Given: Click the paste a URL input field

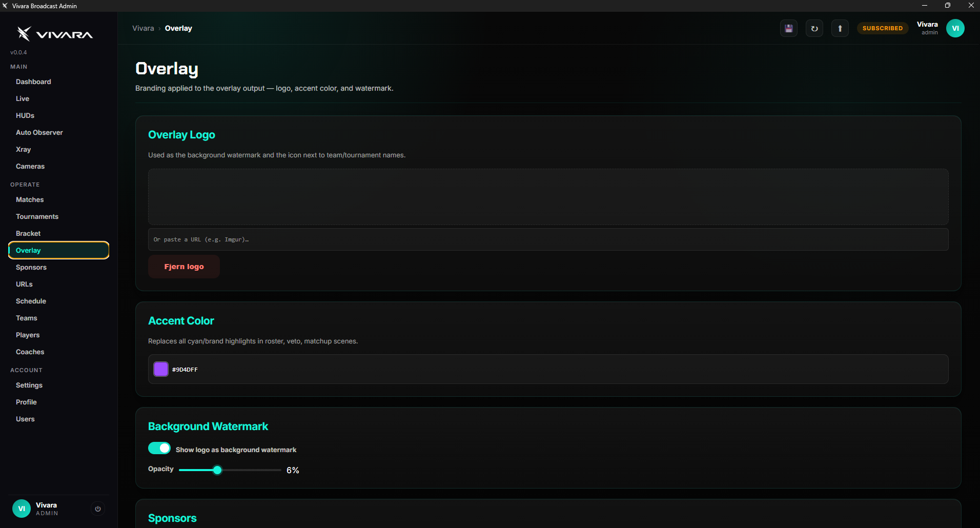Looking at the screenshot, I should tap(548, 239).
